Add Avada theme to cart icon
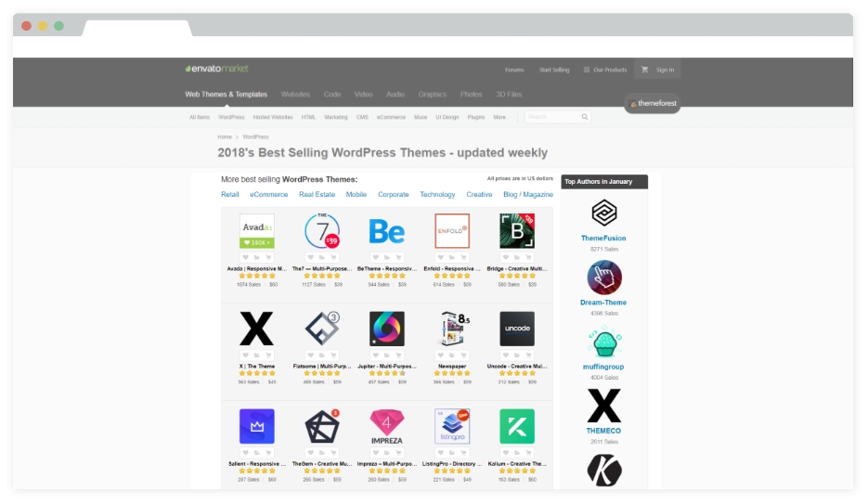Screen dimensions: 868x504 (x=268, y=257)
